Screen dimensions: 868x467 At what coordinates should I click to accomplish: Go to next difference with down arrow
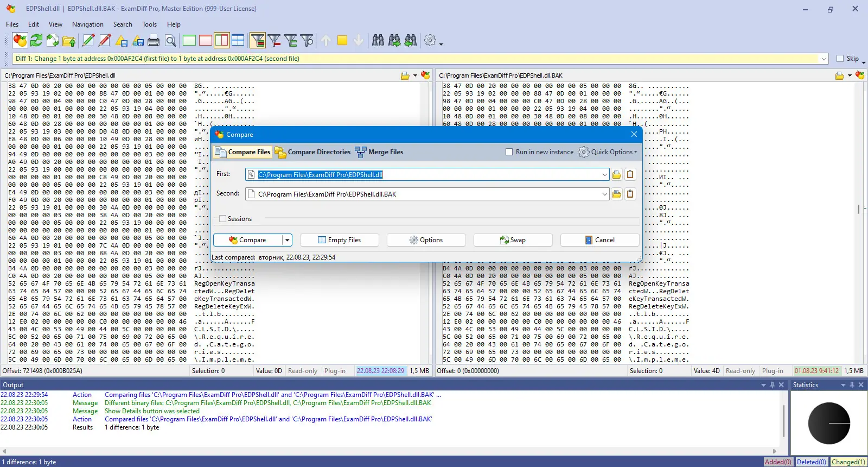tap(359, 40)
